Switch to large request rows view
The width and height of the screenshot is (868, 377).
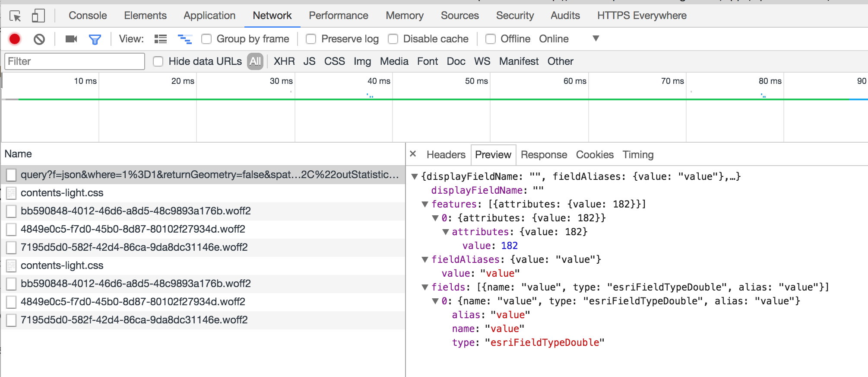(x=161, y=39)
